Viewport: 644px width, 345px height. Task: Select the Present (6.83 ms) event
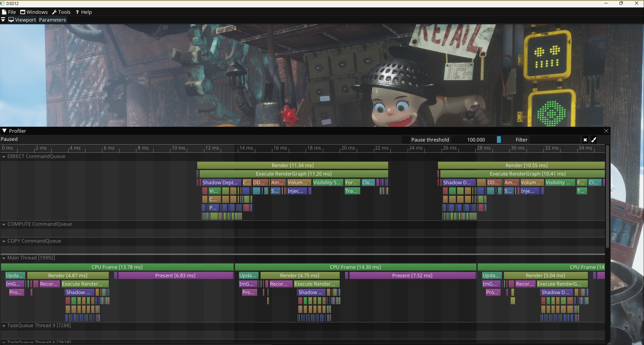point(175,276)
